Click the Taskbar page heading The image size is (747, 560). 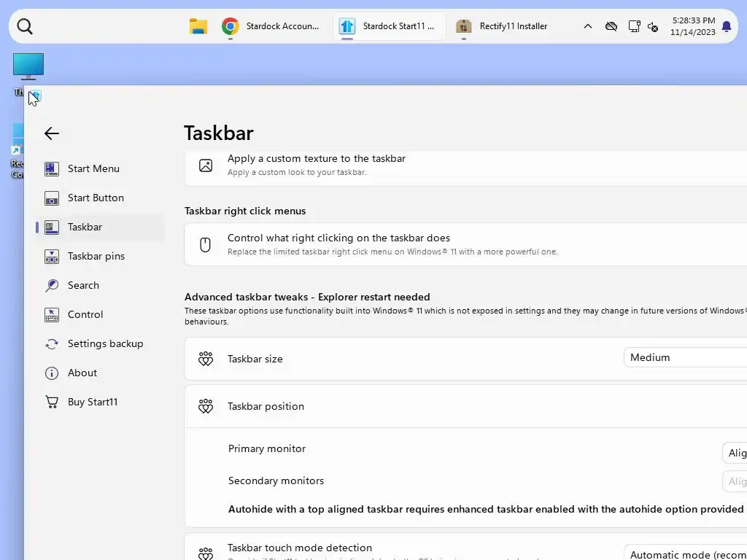pos(219,133)
